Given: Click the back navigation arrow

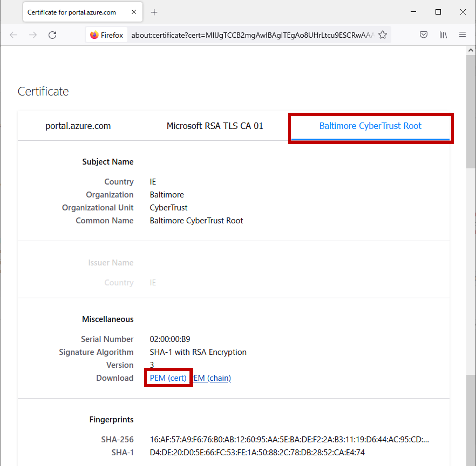Looking at the screenshot, I should pyautogui.click(x=14, y=35).
